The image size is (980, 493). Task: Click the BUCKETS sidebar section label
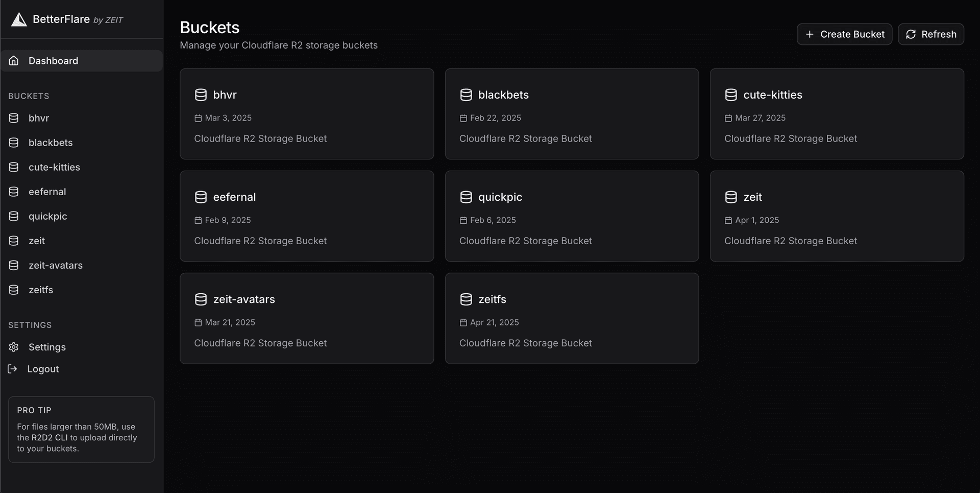[29, 96]
